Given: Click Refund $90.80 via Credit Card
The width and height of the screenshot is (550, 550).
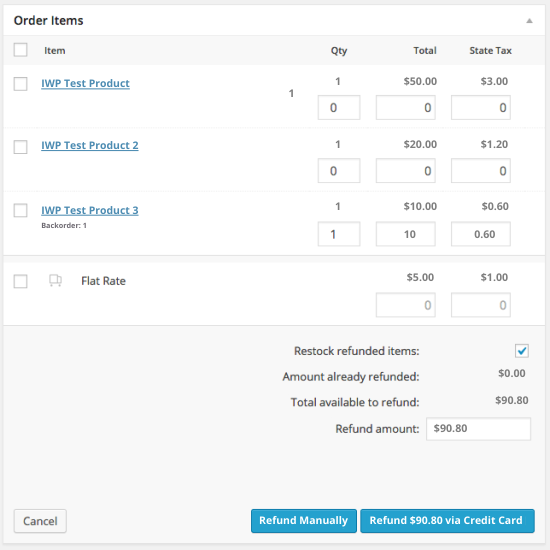Looking at the screenshot, I should pyautogui.click(x=447, y=521).
